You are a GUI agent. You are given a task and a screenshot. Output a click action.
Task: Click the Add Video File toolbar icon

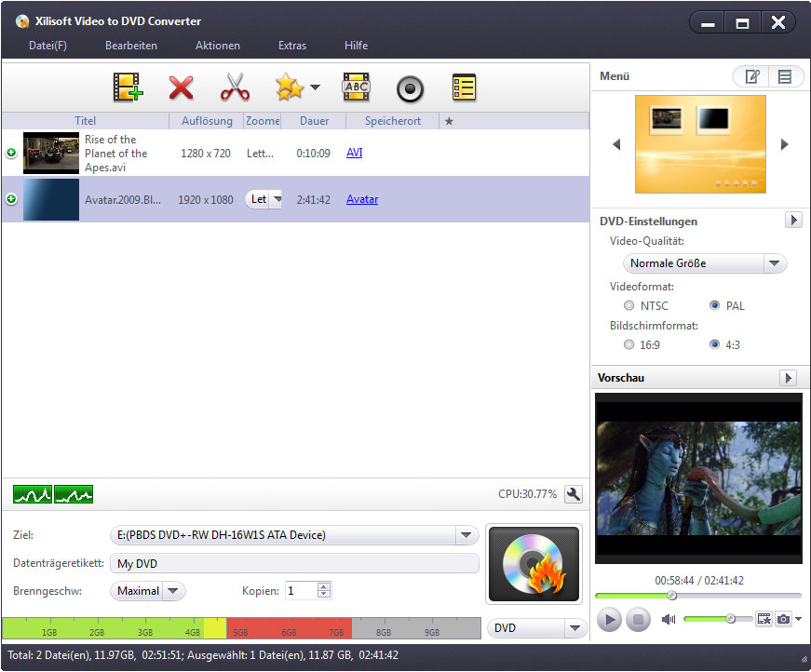(x=128, y=87)
